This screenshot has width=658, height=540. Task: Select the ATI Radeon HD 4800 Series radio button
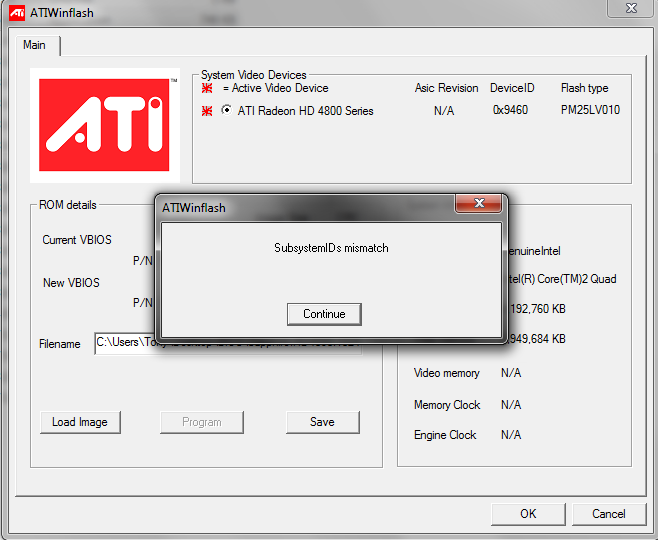227,110
